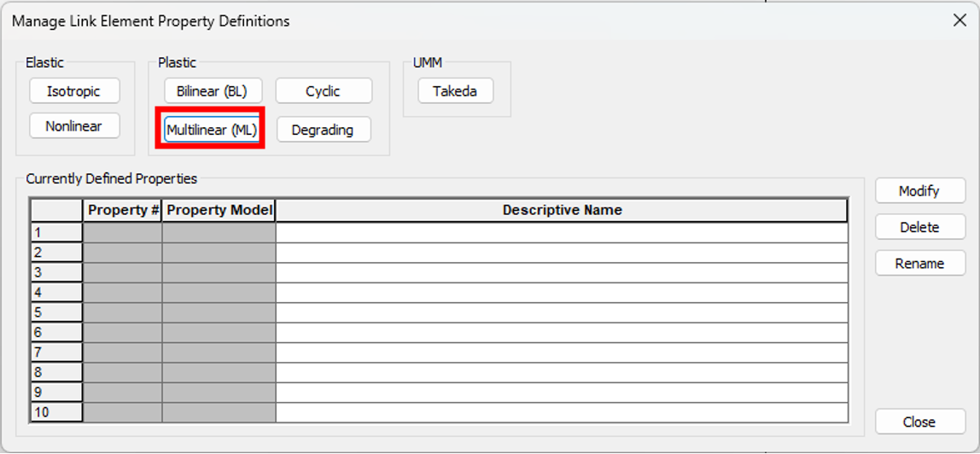This screenshot has height=454, width=980.
Task: Click the Rename button
Action: [x=919, y=264]
